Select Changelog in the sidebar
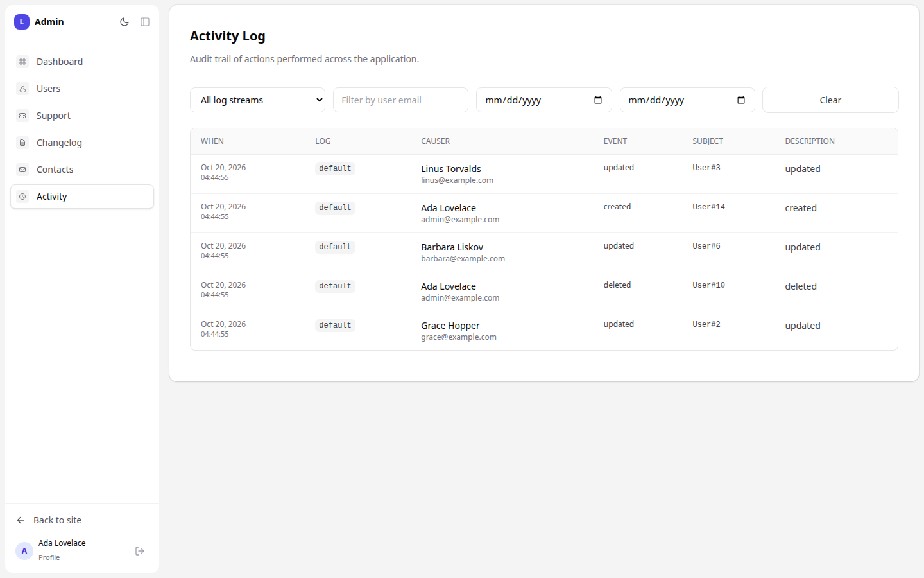 [82, 143]
